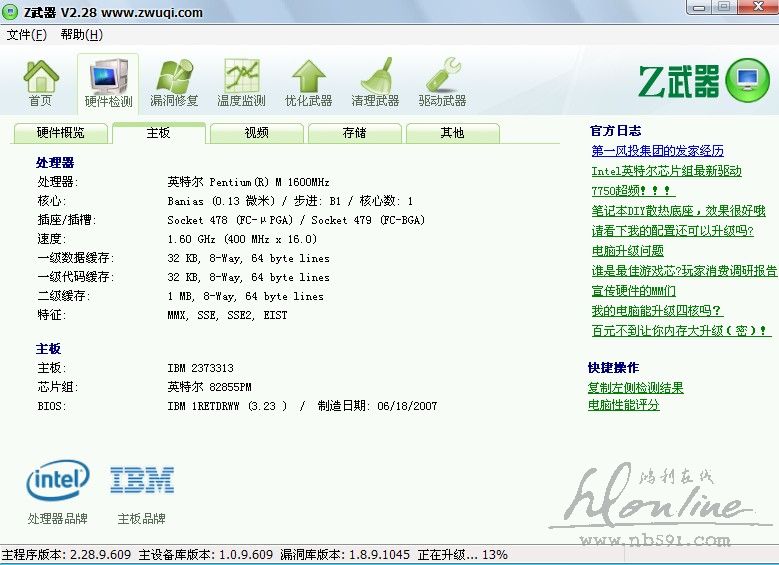This screenshot has height=565, width=779.
Task: Open link 百元不到让你内存大升级
Action: (680, 330)
